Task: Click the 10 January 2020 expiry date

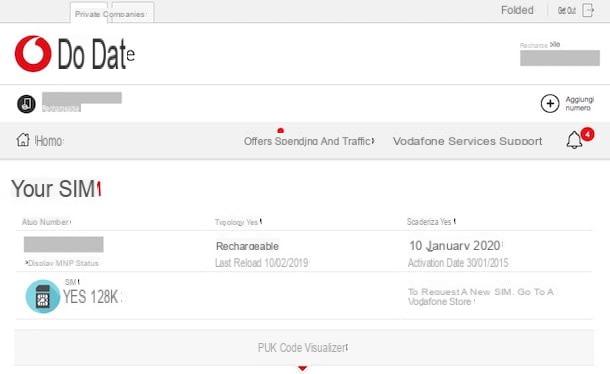Action: tap(456, 246)
